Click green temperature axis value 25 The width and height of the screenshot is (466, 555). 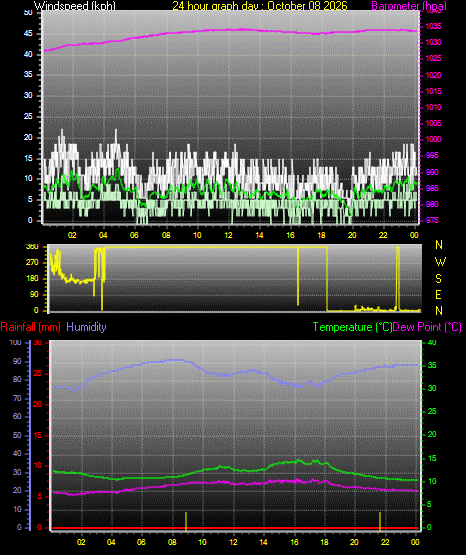(x=432, y=411)
